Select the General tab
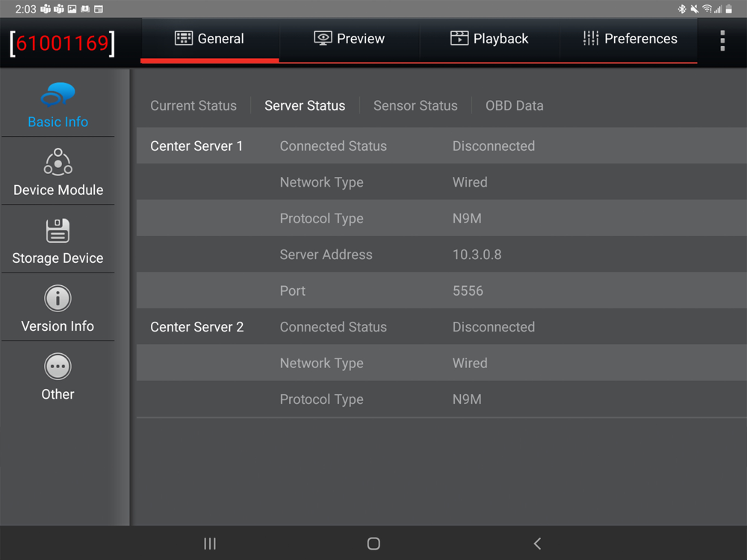This screenshot has width=747, height=560. (x=209, y=39)
